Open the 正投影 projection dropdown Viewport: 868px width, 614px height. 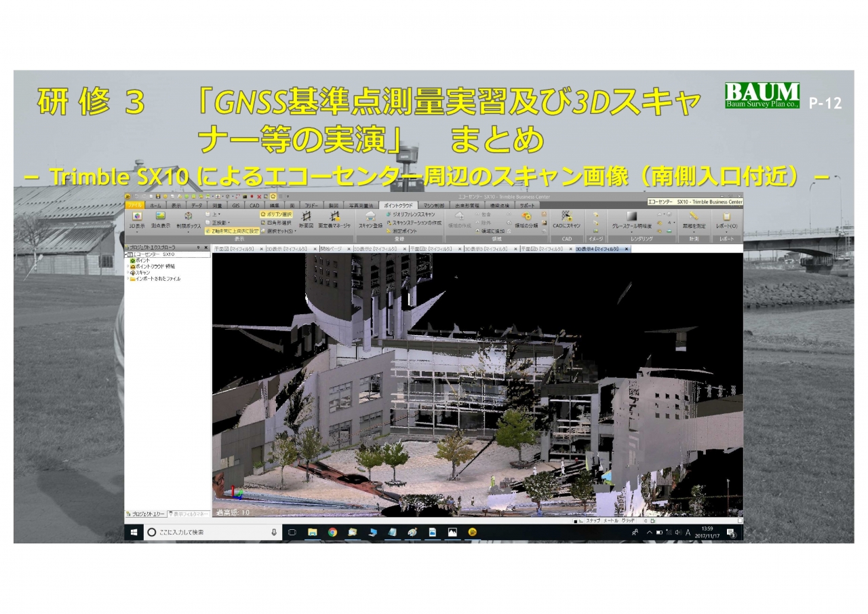click(x=218, y=222)
